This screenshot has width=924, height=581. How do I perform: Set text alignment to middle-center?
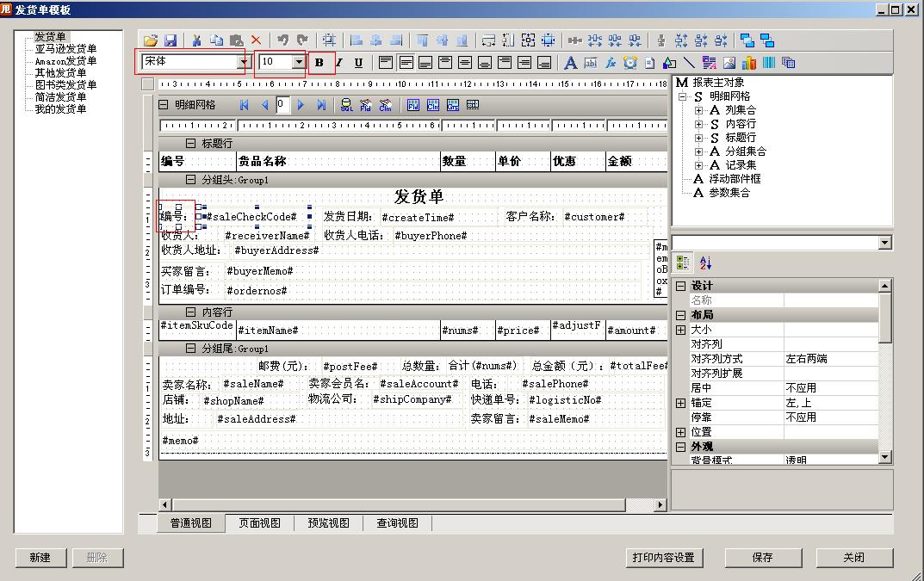[x=465, y=63]
